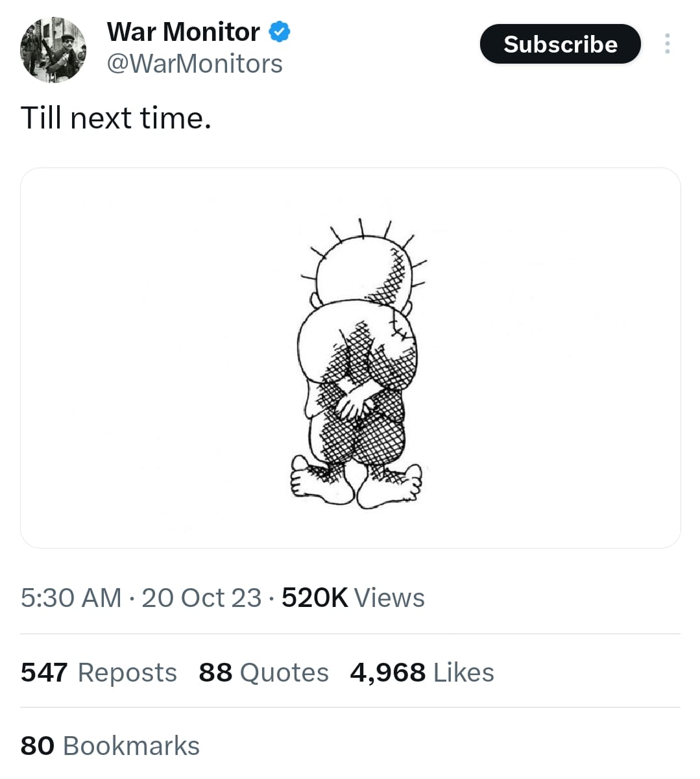Open the cartoon child image attachment
Image resolution: width=700 pixels, height=779 pixels.
pos(350,358)
